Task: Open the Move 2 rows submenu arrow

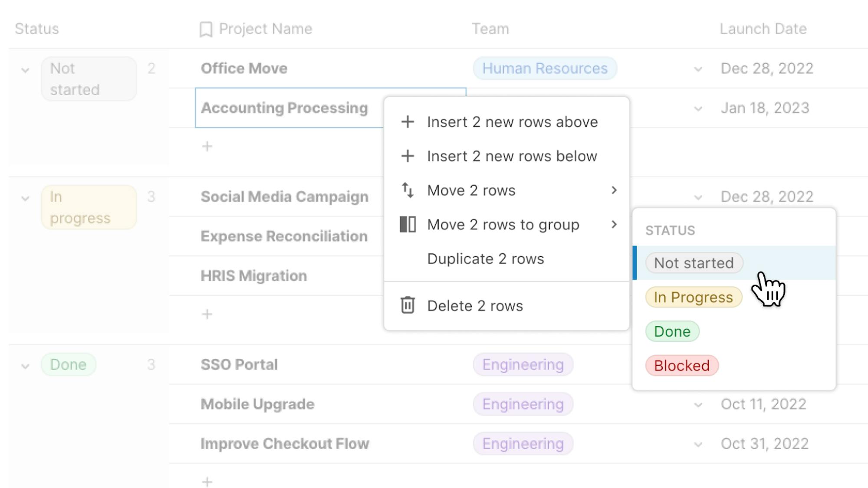Action: tap(614, 190)
